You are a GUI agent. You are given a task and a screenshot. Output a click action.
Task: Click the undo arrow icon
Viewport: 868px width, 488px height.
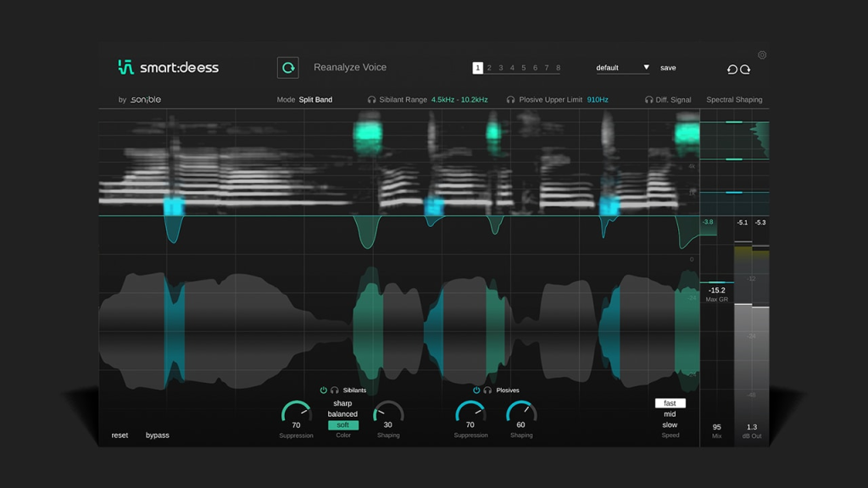point(732,69)
